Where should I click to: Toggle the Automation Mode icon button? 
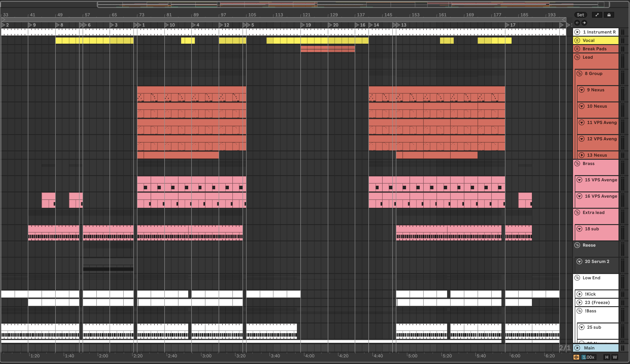[597, 15]
